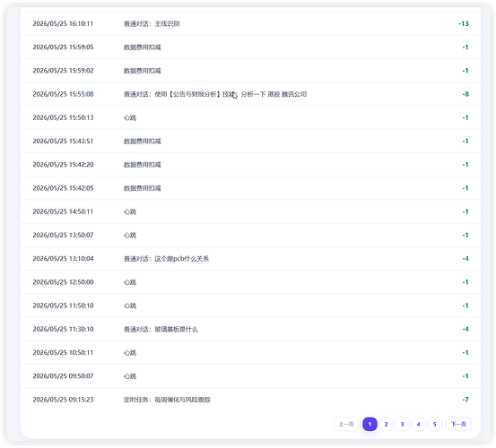The height and width of the screenshot is (448, 496).
Task: Click the -7 amount value
Action: (x=466, y=400)
